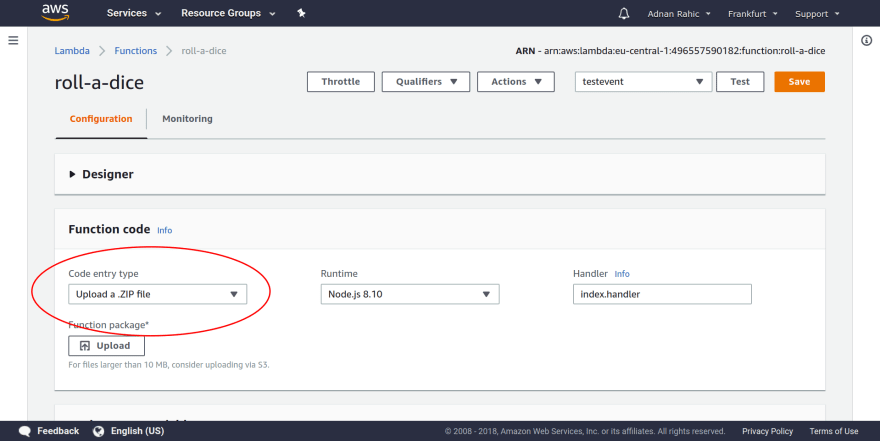This screenshot has height=441, width=880.
Task: Open Handler Info link
Action: point(622,274)
